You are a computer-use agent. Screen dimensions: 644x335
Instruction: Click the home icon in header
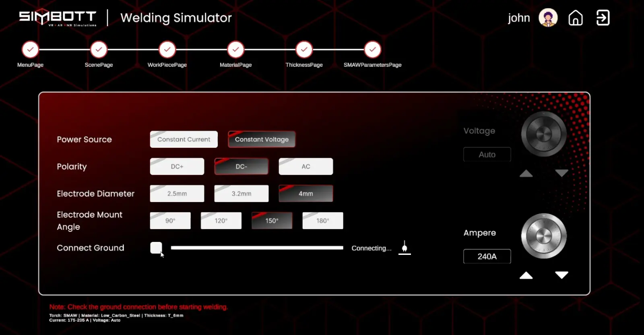(x=575, y=18)
